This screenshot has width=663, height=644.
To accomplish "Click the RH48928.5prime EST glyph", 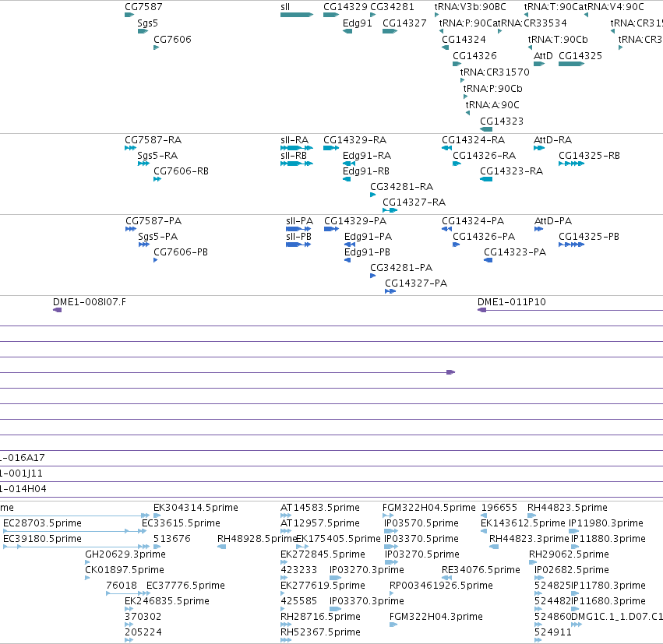I will pos(221,547).
